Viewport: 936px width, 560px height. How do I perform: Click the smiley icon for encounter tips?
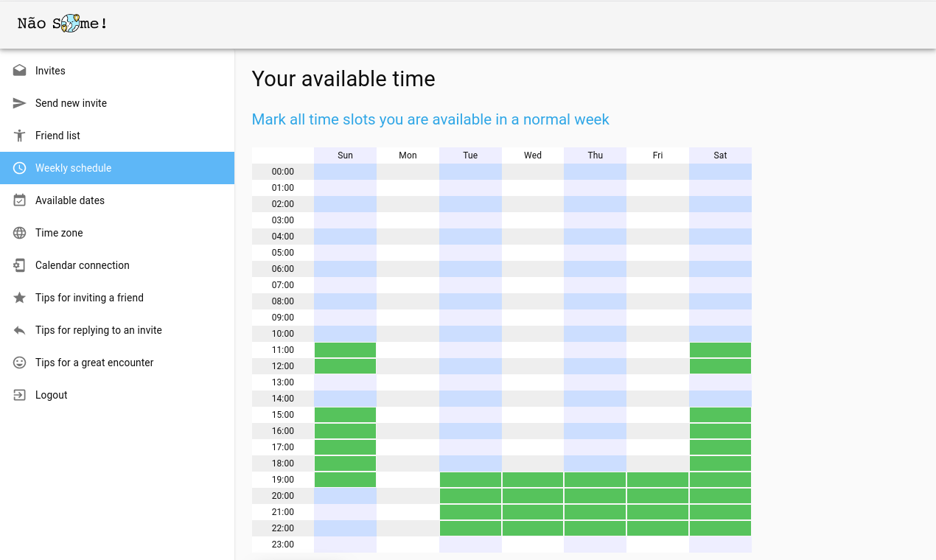tap(20, 363)
